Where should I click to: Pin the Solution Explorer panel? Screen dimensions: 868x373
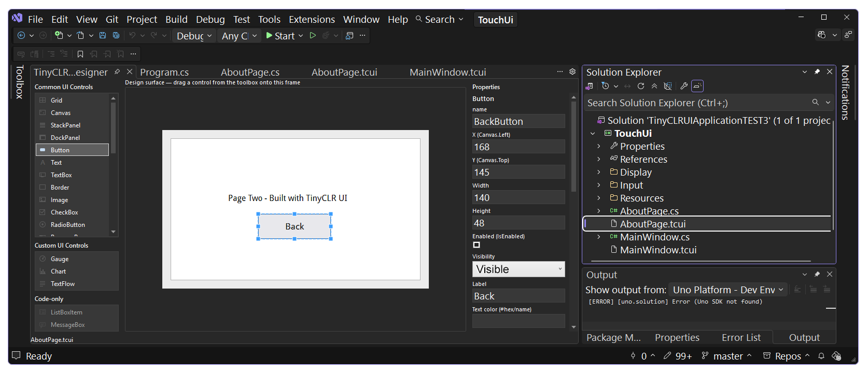pos(817,72)
